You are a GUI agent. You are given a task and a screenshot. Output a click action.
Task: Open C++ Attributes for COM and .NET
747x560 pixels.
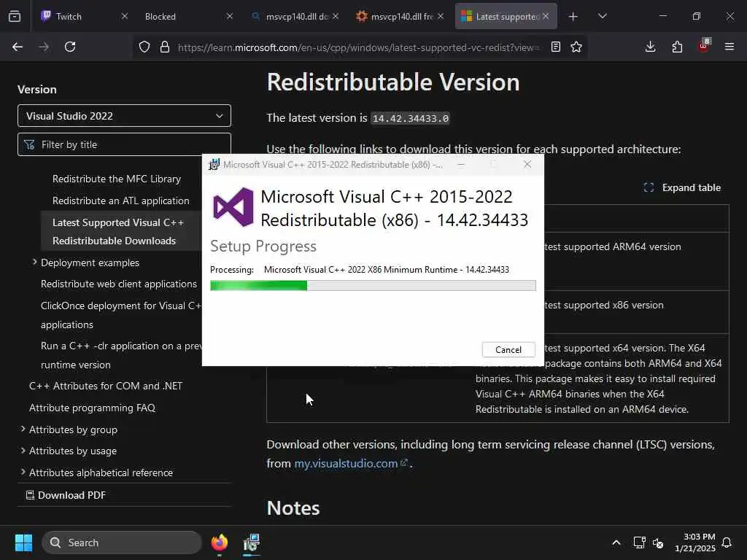pos(106,386)
